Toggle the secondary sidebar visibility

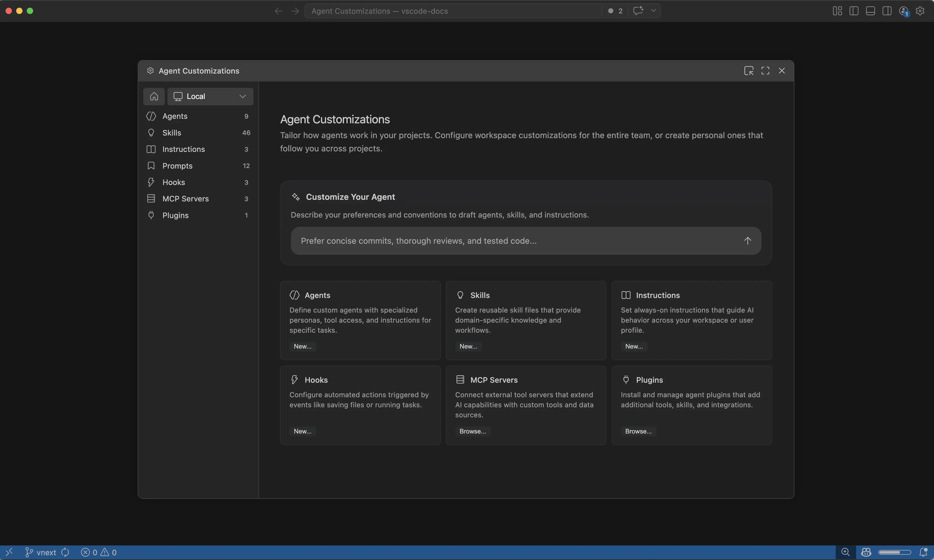(x=887, y=11)
